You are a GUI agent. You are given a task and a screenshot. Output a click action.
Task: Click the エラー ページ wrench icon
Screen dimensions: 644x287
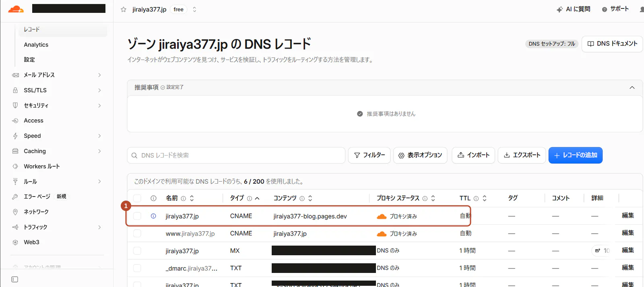(x=15, y=197)
